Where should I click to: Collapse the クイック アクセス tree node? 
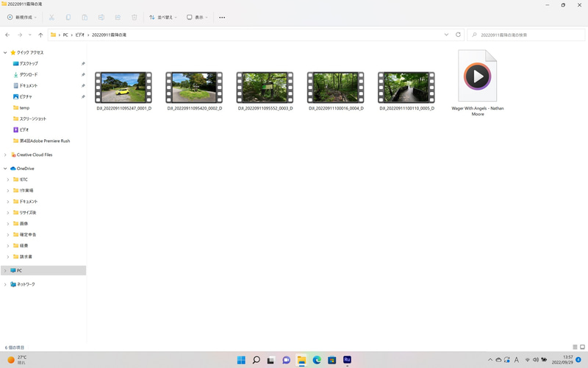[5, 52]
